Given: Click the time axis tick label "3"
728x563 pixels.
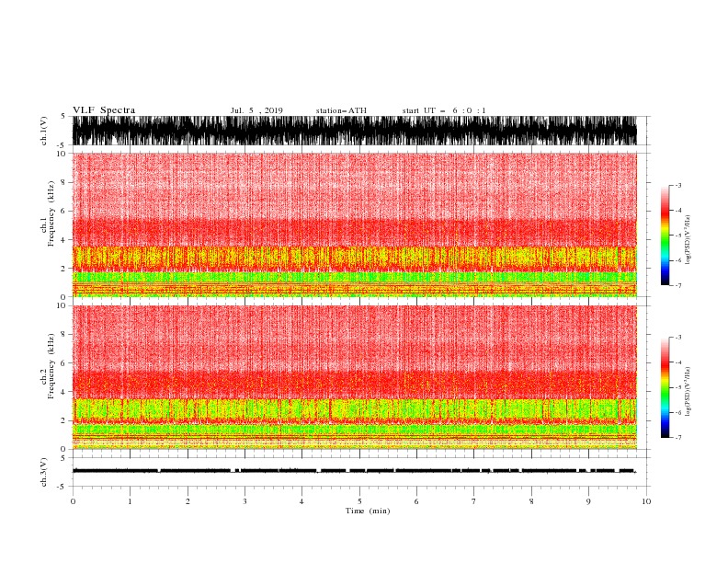Looking at the screenshot, I should 245,501.
